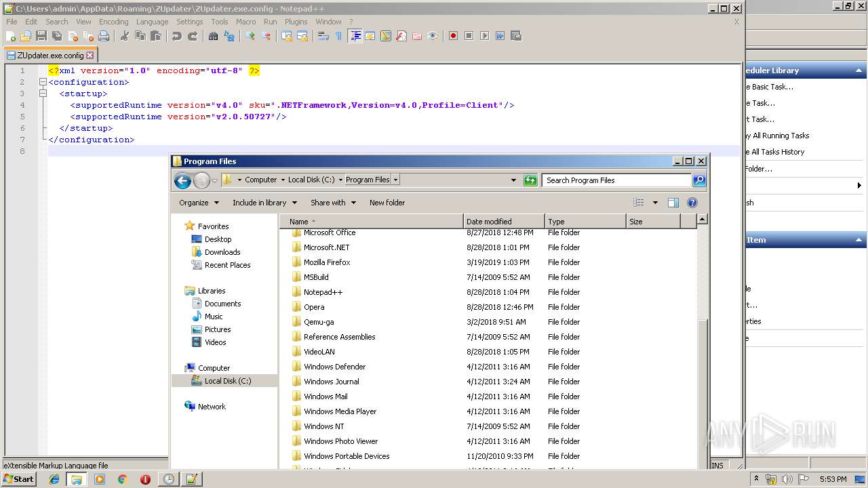The image size is (868, 488).
Task: Toggle word wrap in Notepad++ toolbar
Action: coord(323,36)
